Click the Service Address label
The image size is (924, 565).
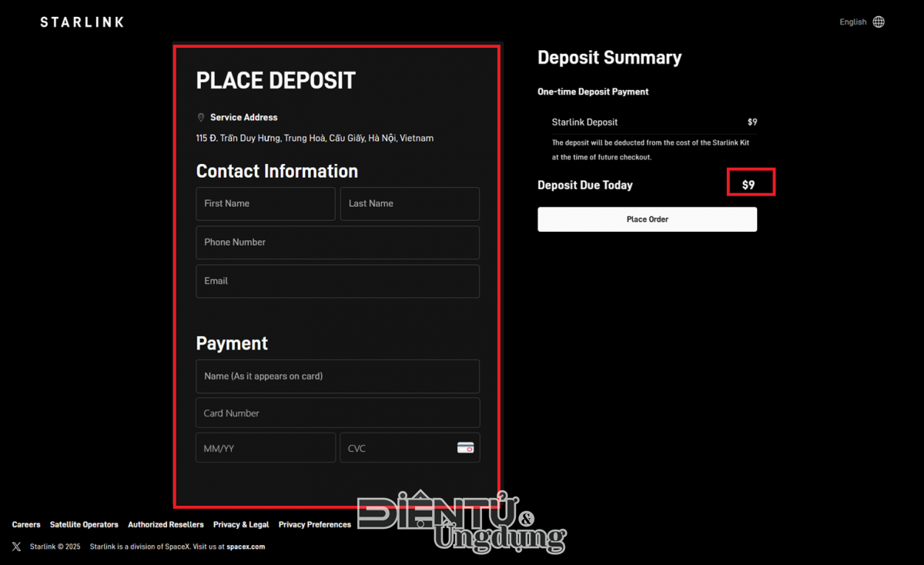(243, 118)
